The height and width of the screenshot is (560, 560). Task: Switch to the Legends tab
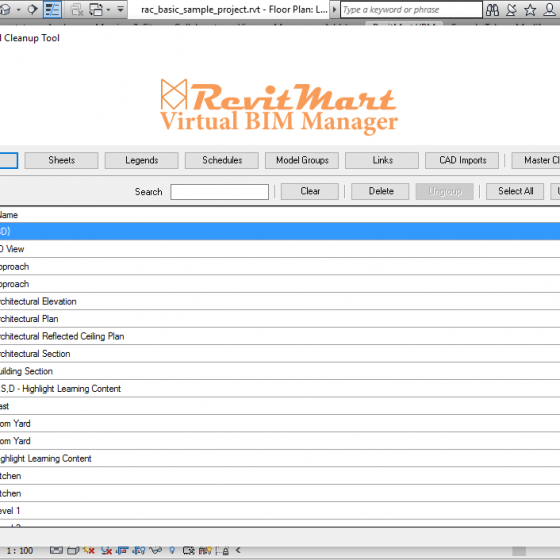(x=141, y=160)
